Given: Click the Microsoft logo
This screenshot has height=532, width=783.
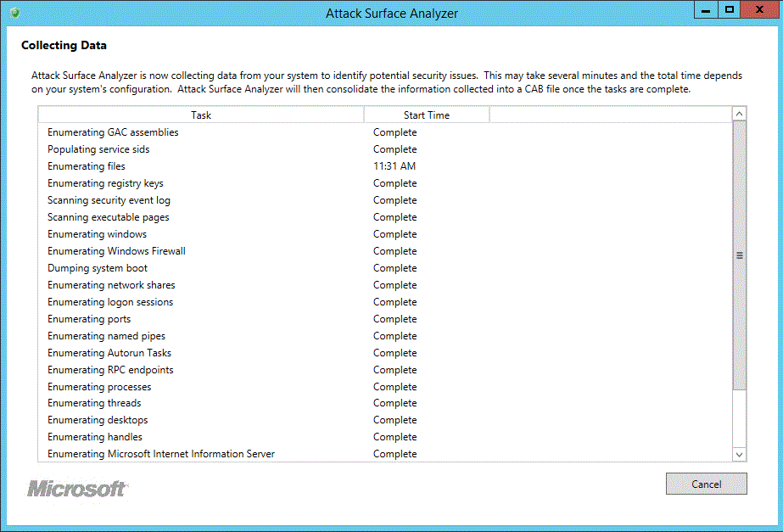Looking at the screenshot, I should point(77,489).
